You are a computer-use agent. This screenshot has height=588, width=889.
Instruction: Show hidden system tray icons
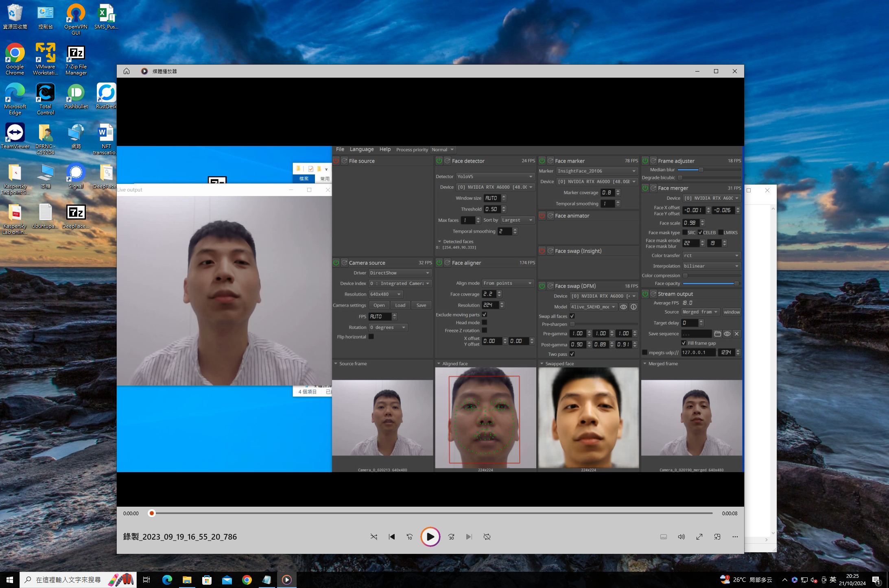(x=784, y=580)
